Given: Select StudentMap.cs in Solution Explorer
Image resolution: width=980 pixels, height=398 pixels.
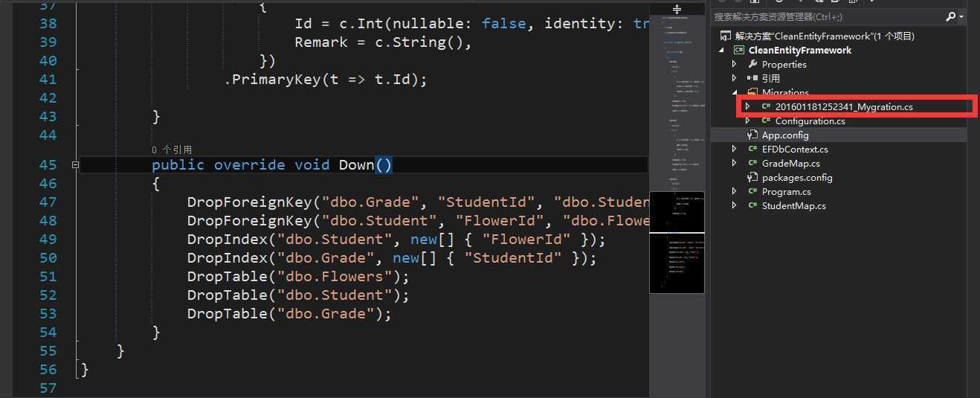Looking at the screenshot, I should click(x=793, y=205).
